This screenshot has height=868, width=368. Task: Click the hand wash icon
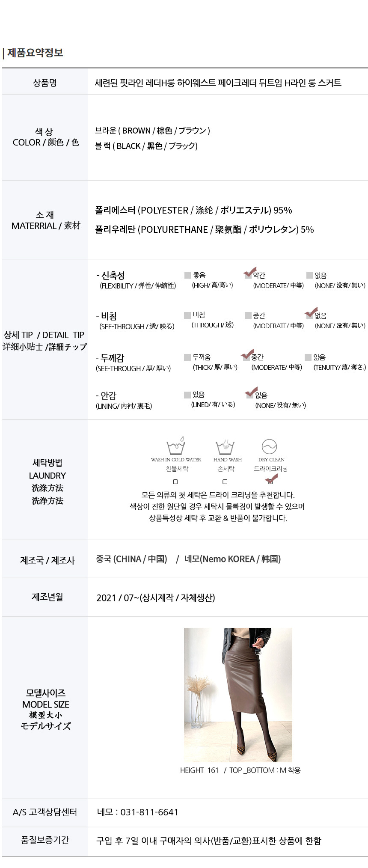225,447
